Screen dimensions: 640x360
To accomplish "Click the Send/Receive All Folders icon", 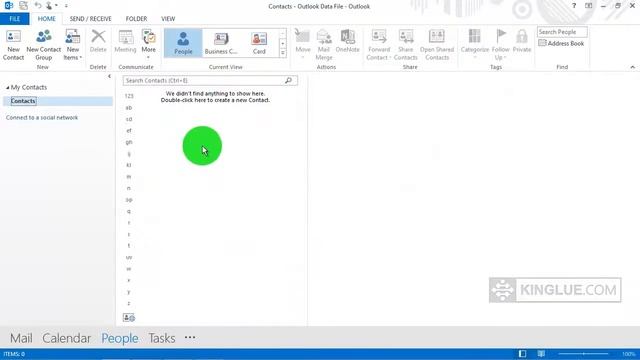I will tap(24, 6).
